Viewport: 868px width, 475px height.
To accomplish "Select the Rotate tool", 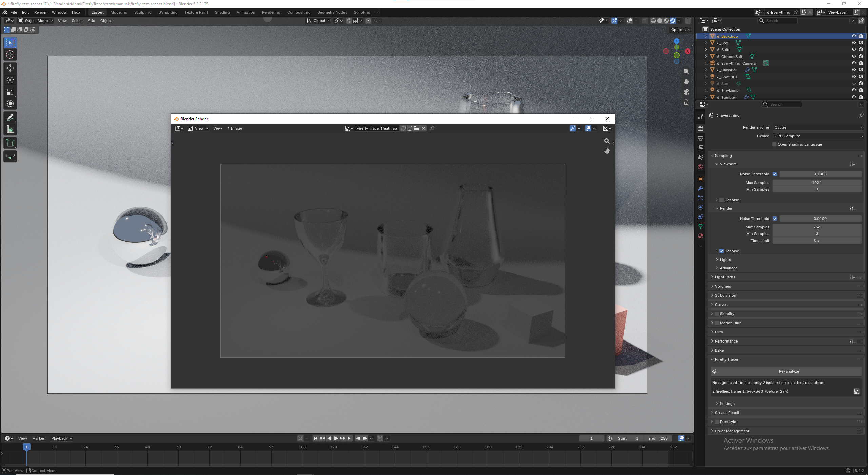I will pyautogui.click(x=10, y=80).
